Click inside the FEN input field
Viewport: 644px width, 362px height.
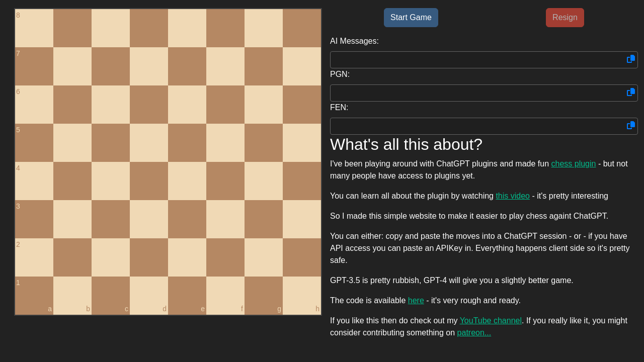click(x=473, y=126)
